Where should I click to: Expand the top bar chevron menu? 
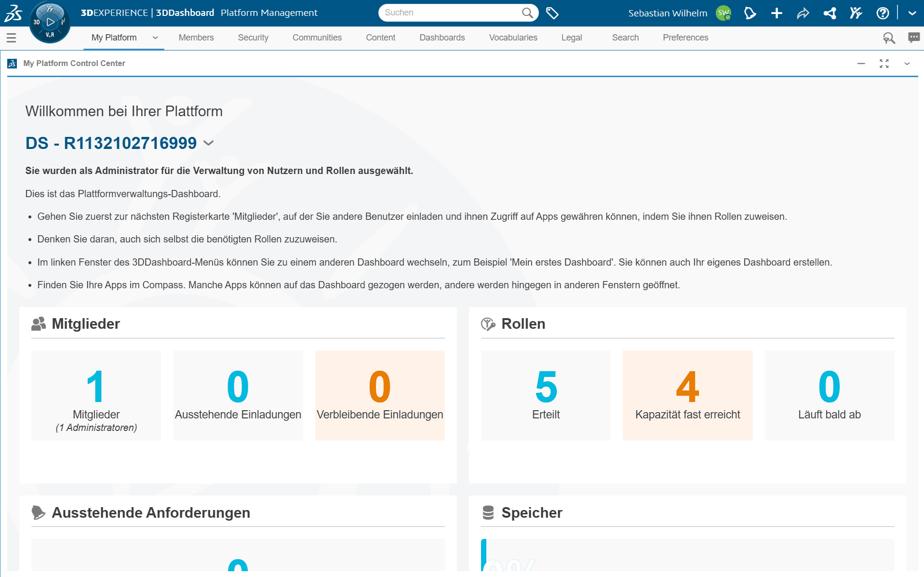[912, 13]
